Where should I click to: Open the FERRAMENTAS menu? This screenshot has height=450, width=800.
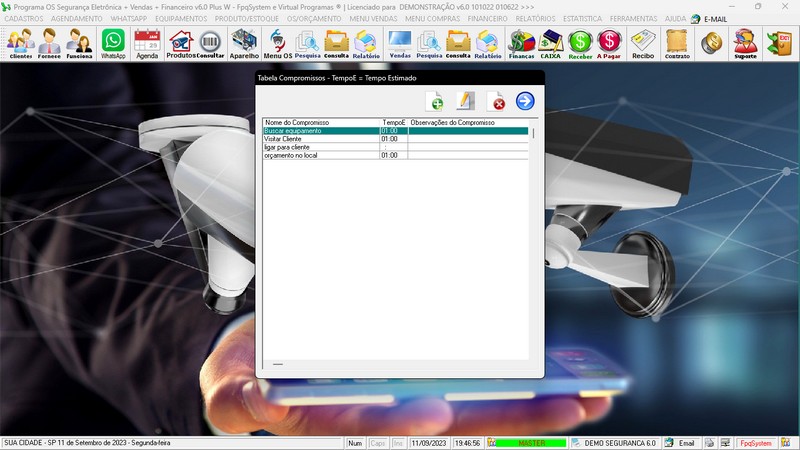[634, 19]
